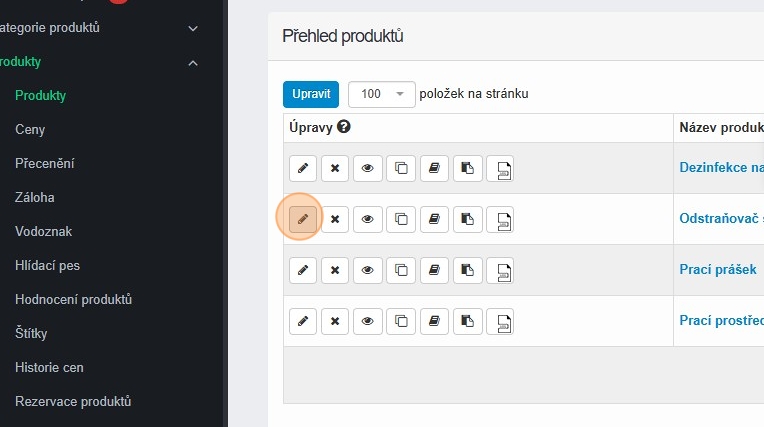Open the 100 items per page dropdown
Screen dimensions: 764x427
382,94
